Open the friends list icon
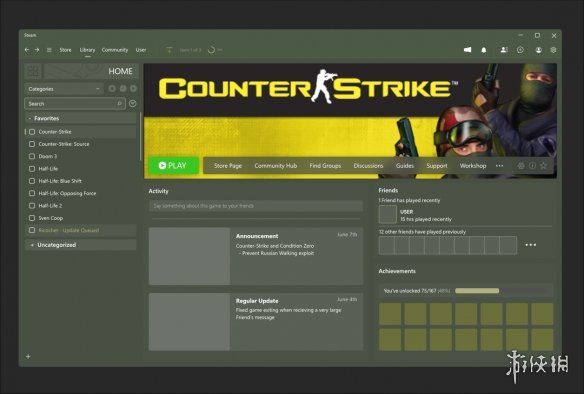This screenshot has height=394, width=584. (504, 50)
